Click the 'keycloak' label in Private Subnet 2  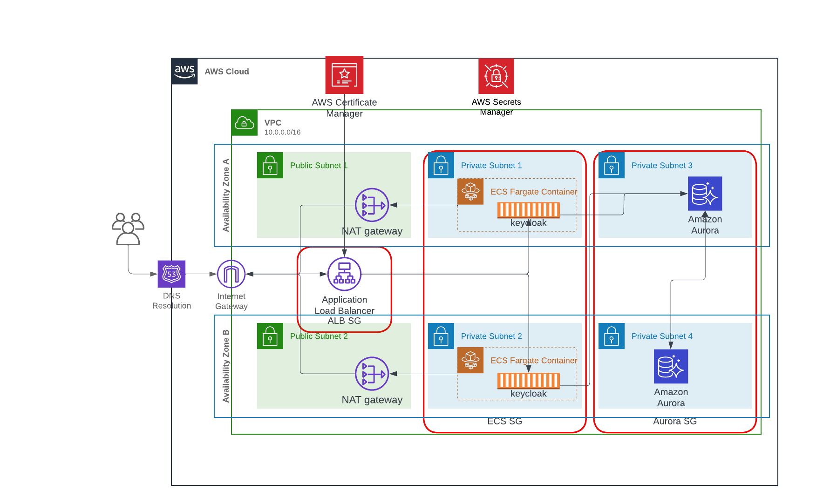[x=529, y=394]
